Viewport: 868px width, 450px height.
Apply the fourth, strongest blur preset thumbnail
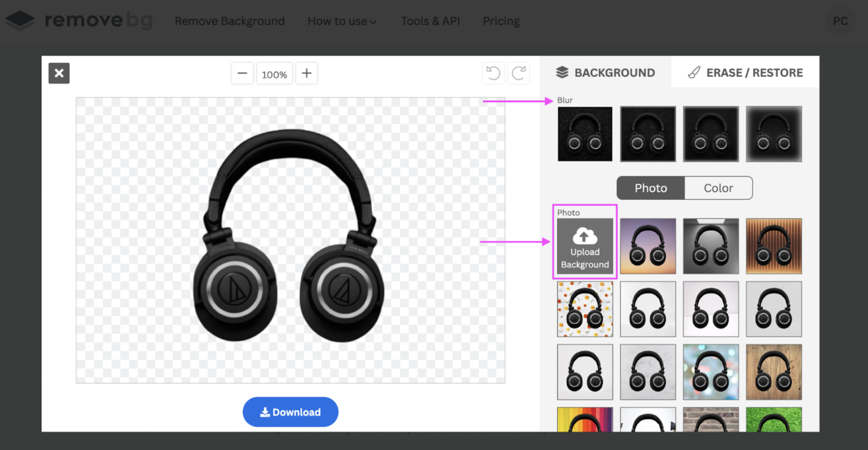pyautogui.click(x=774, y=134)
